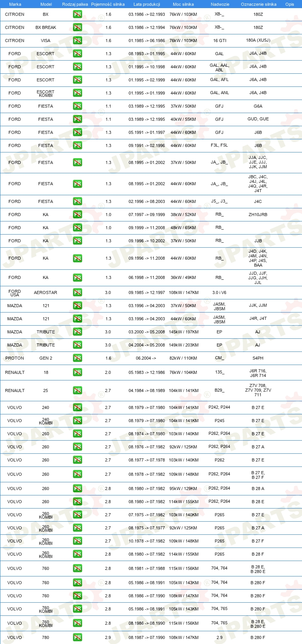302x644 pixels.
Task: Click fuel icon in FORD KA ZH10JRB row
Action: [77, 215]
